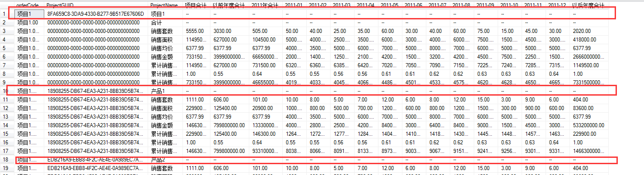The height and width of the screenshot is (175, 644).
Task: Click GUID cell 8FA659C8-3DA9-4330-B277-9B517E67606D
Action: (95, 14)
